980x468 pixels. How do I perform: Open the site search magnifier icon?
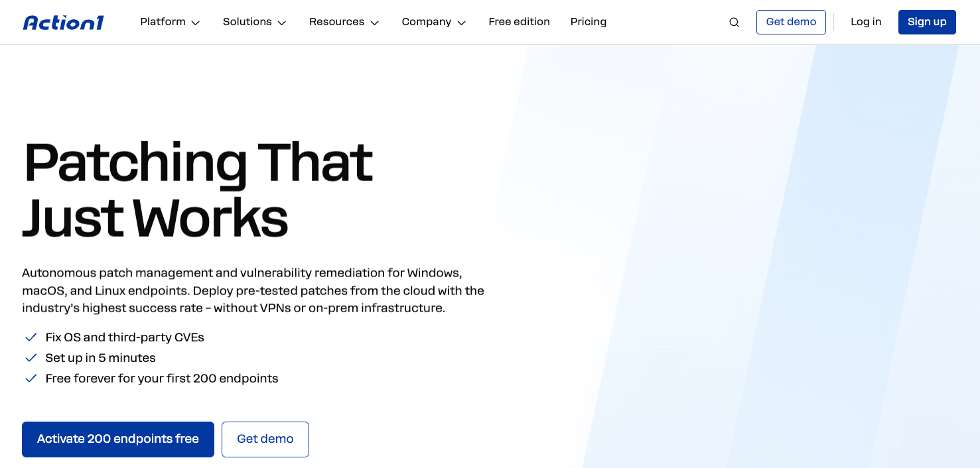pos(734,22)
